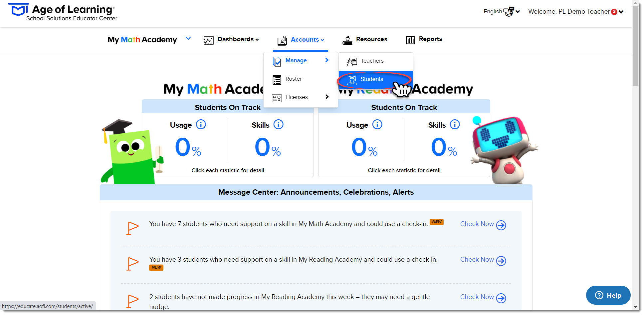Viewport: 644px width, 315px height.
Task: Click the Reports bar chart icon
Action: click(410, 40)
